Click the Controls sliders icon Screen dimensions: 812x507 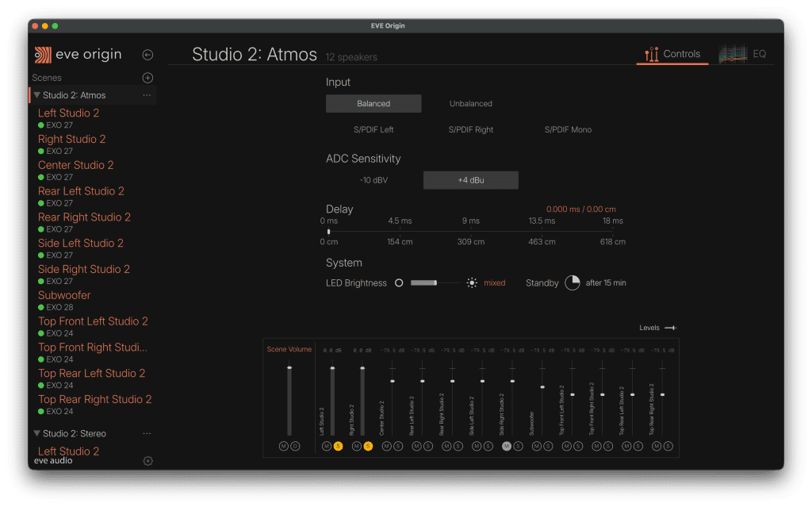[x=652, y=54]
